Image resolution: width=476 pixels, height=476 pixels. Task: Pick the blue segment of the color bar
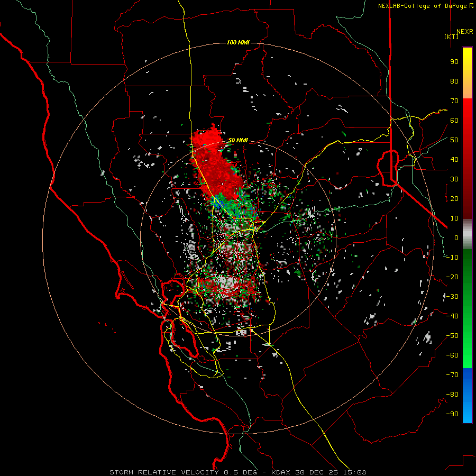(x=467, y=396)
